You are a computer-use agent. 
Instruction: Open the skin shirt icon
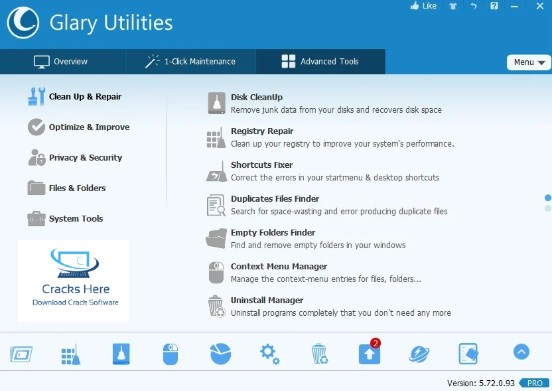coord(453,6)
